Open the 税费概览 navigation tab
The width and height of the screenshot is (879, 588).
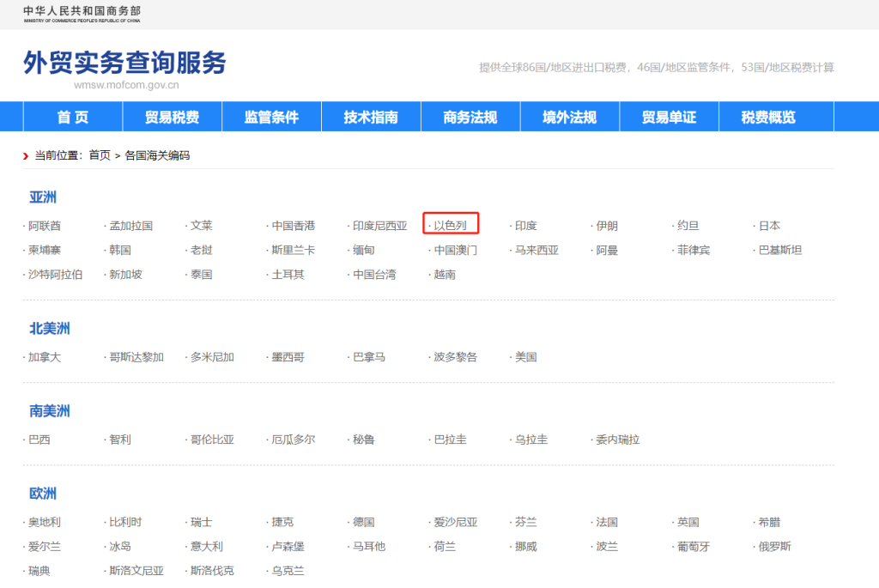[768, 117]
